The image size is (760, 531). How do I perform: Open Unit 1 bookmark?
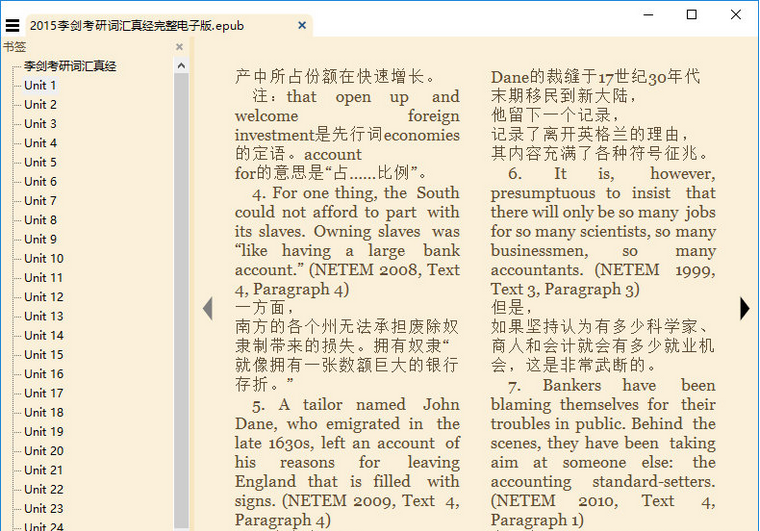(40, 85)
